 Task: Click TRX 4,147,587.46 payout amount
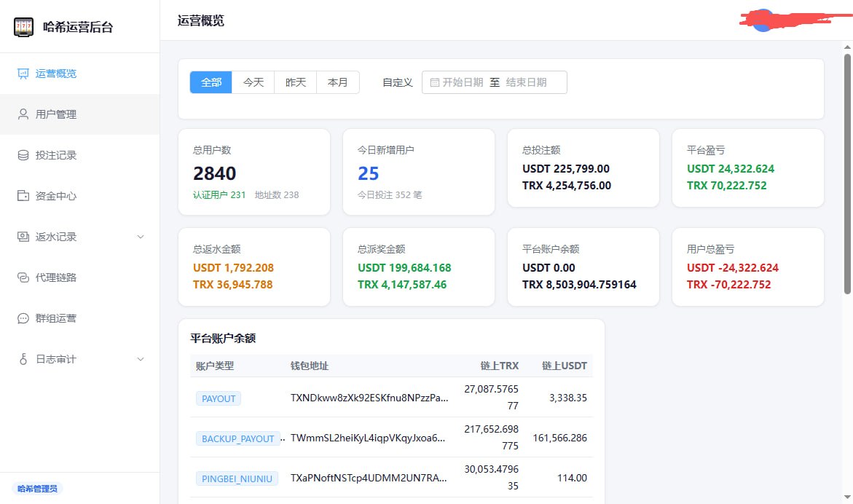[x=402, y=284]
